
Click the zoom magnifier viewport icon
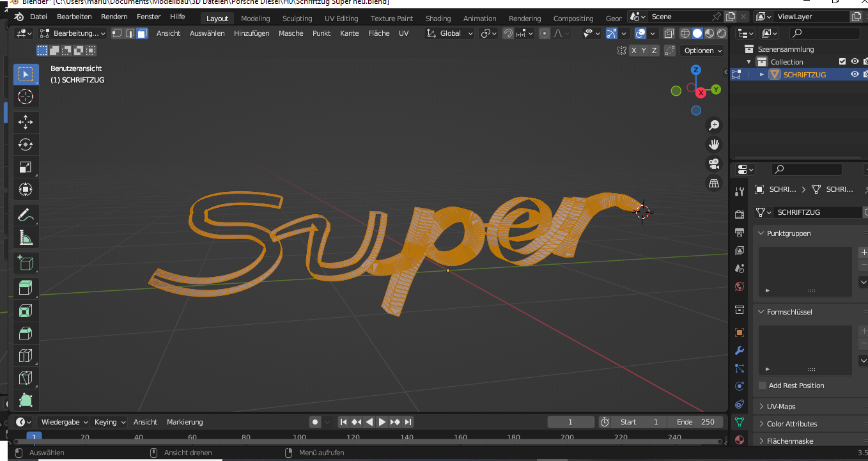[714, 125]
